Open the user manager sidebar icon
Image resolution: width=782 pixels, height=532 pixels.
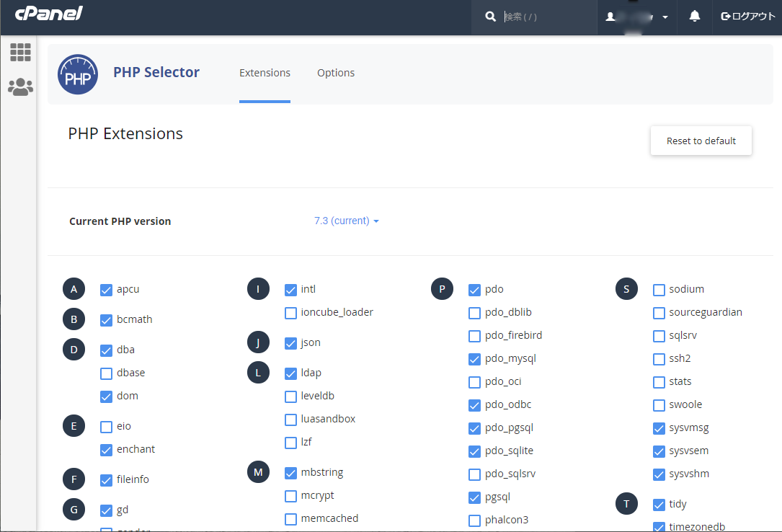click(20, 87)
